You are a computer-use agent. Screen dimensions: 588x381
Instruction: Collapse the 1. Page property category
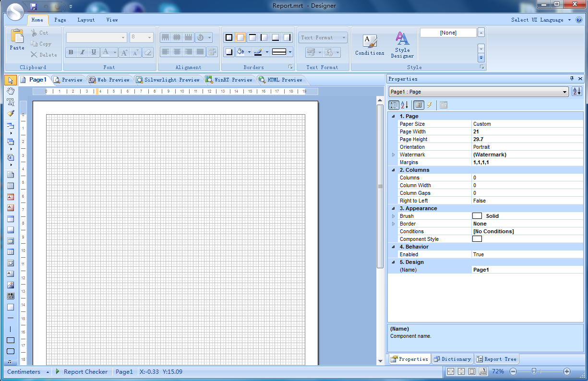[394, 116]
